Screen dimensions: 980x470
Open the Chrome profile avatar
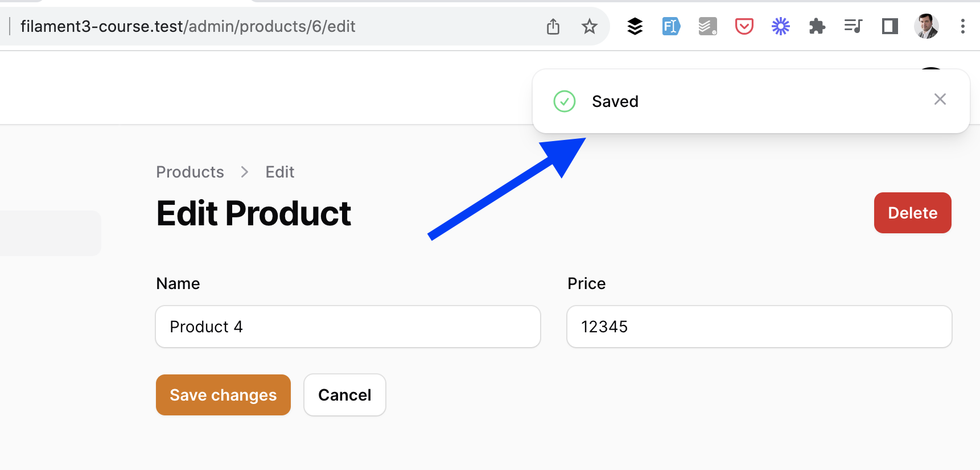pyautogui.click(x=927, y=26)
